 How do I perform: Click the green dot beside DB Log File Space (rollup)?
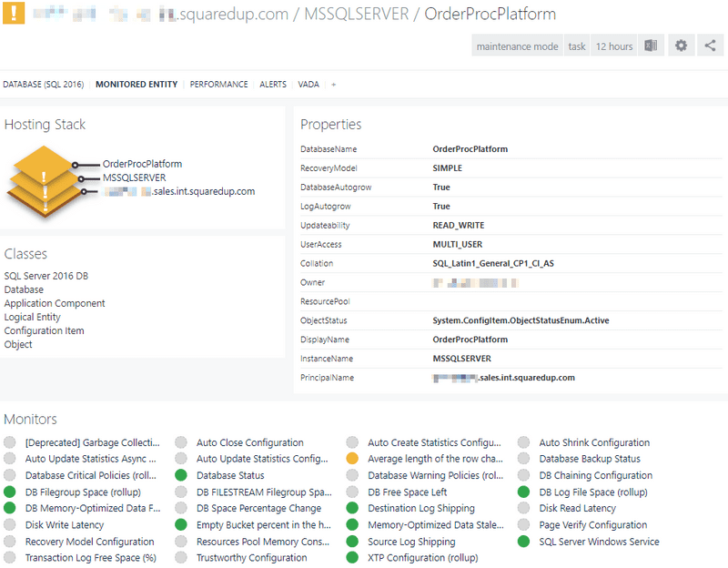tap(524, 492)
